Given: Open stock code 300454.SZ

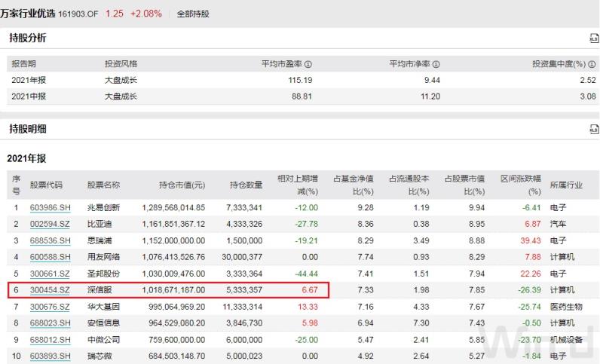Looking at the screenshot, I should pyautogui.click(x=50, y=290).
